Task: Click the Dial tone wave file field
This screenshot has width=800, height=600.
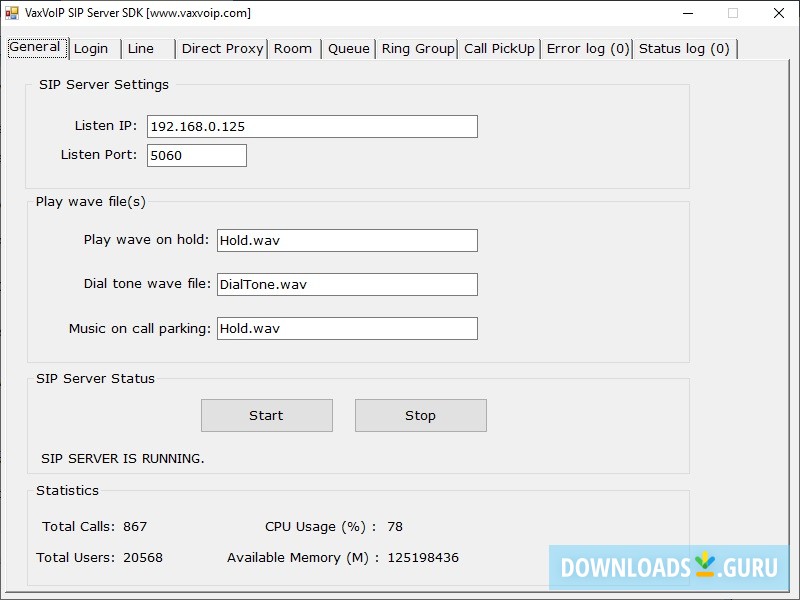Action: 347,284
